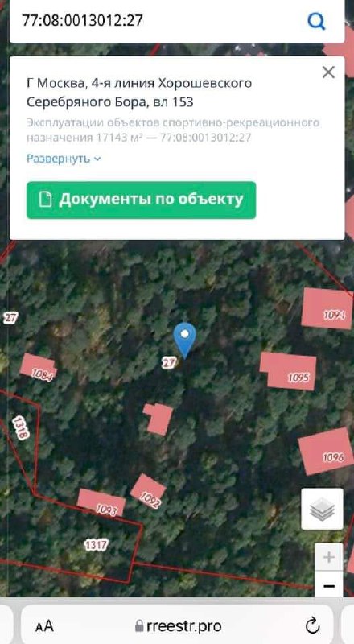The width and height of the screenshot is (354, 644).
Task: Close the parcel info card
Action: (328, 72)
